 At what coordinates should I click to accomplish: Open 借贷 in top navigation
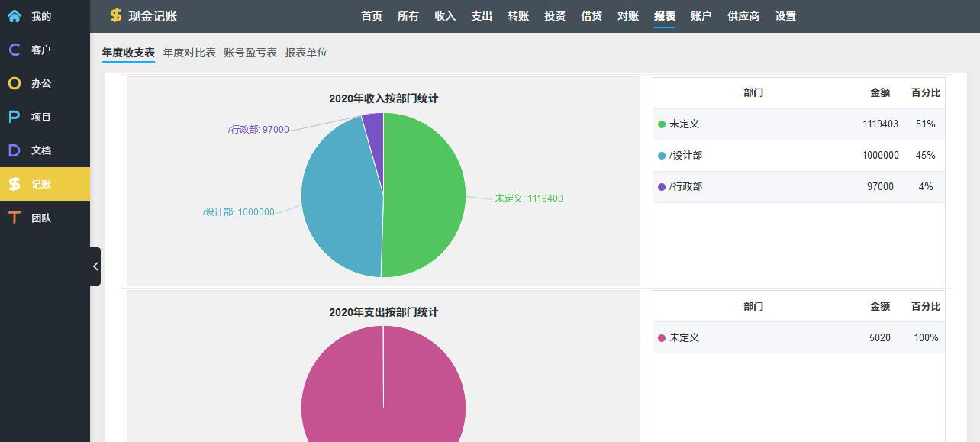point(592,16)
